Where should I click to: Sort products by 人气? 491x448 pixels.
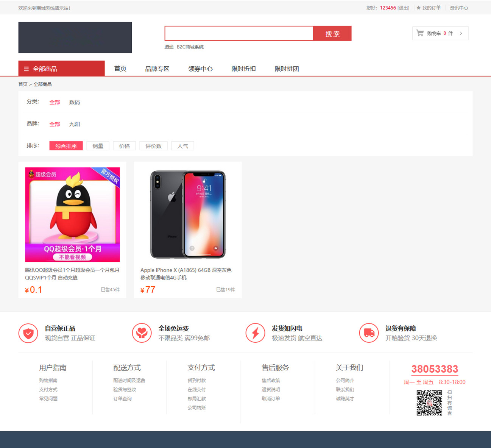[x=182, y=146]
